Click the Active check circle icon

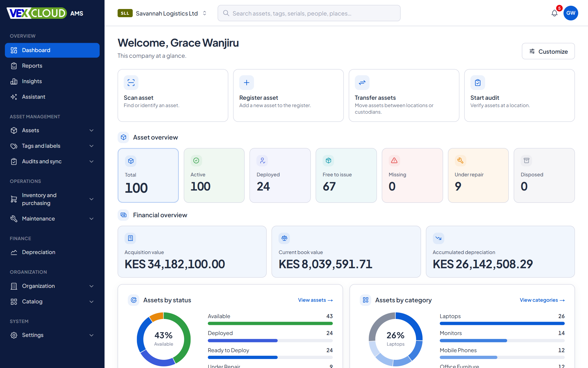coord(196,161)
